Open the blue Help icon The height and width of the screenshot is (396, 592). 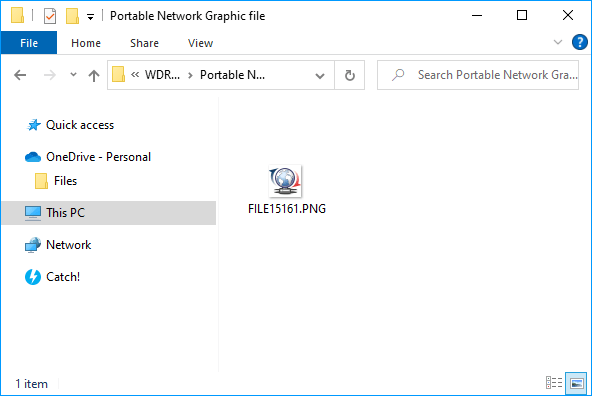click(x=580, y=42)
